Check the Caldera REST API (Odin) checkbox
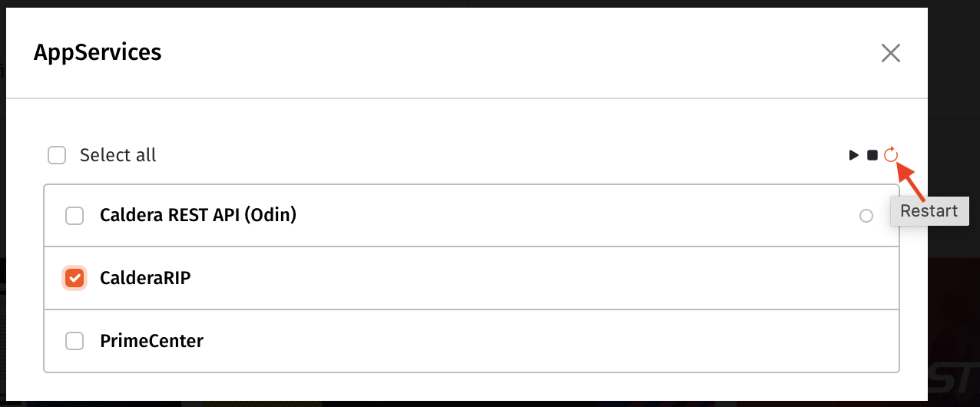 [74, 216]
